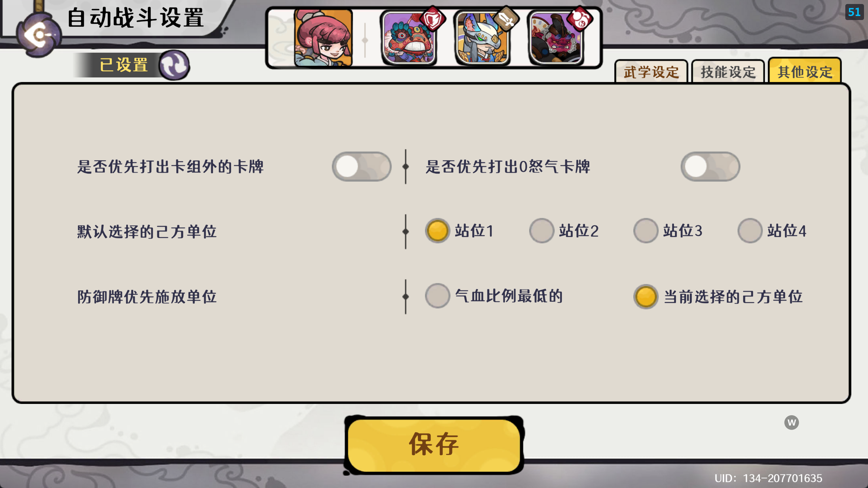Viewport: 868px width, 488px height.
Task: Select the 站位4 radio option
Action: coord(772,231)
